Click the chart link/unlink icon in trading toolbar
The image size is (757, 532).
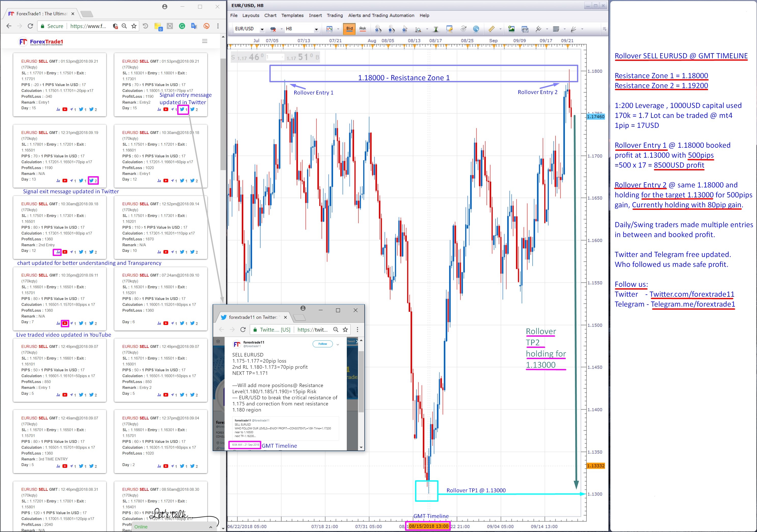273,29
